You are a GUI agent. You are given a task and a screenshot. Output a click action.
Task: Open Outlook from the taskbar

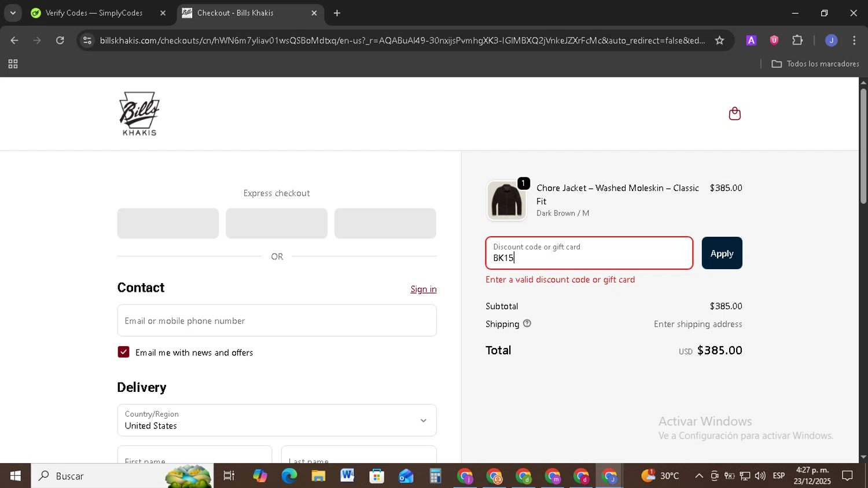(406, 476)
